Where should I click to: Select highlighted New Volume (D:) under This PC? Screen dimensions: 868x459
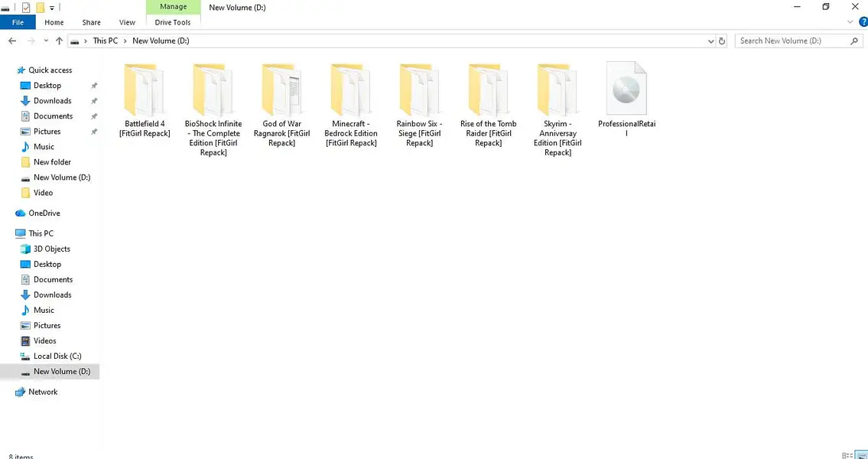click(50, 372)
